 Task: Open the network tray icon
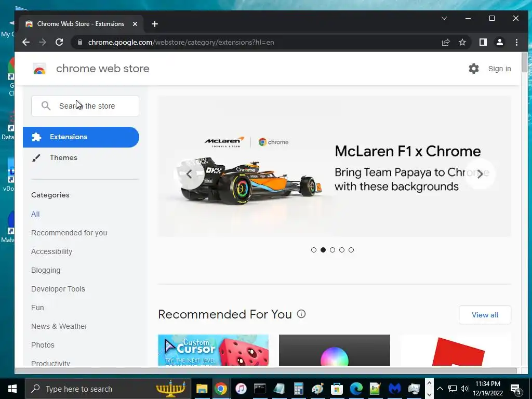point(453,389)
